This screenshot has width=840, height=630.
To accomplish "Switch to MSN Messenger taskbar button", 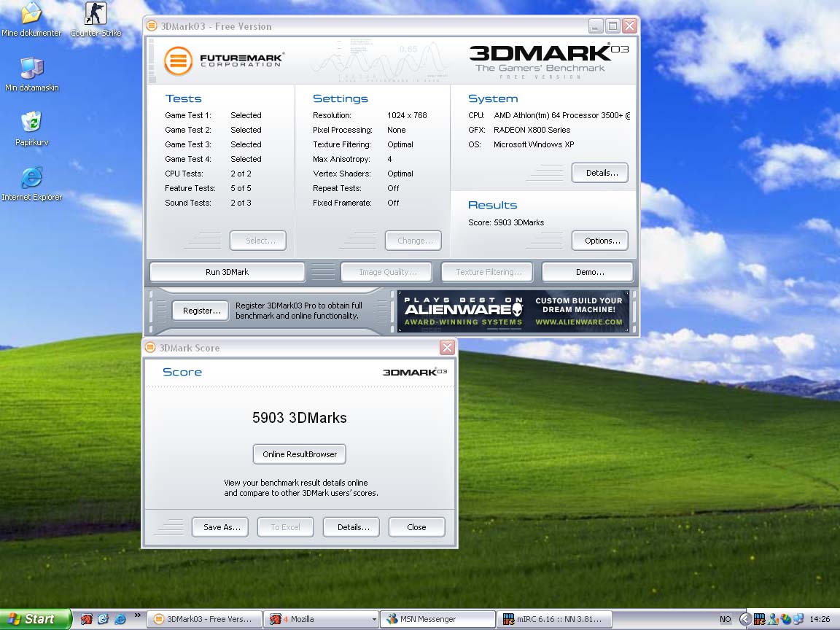I will coord(437,619).
